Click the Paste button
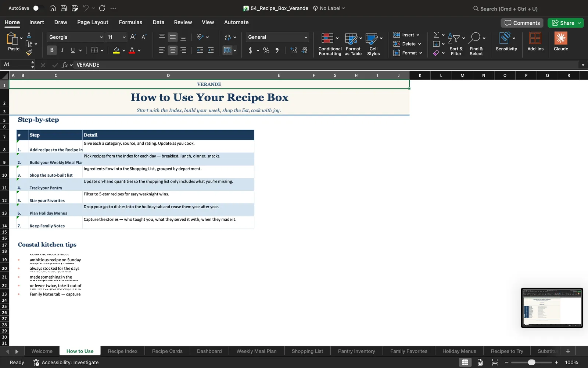 tap(14, 42)
